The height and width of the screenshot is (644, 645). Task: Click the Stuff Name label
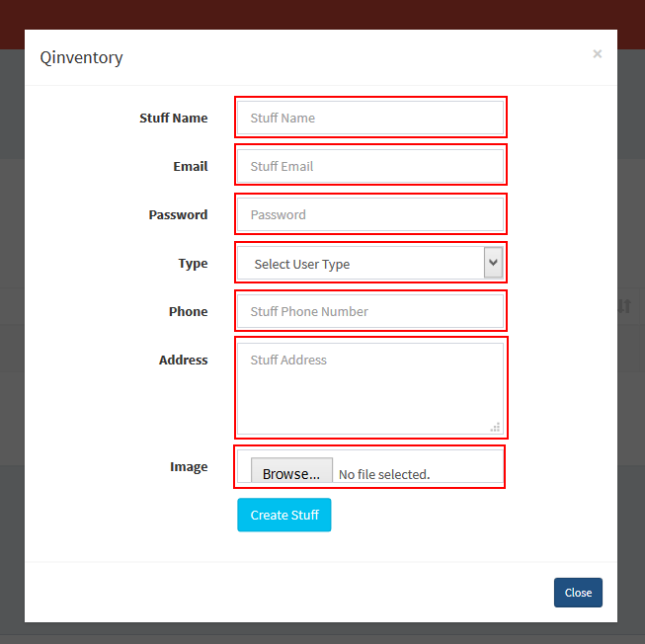point(174,118)
